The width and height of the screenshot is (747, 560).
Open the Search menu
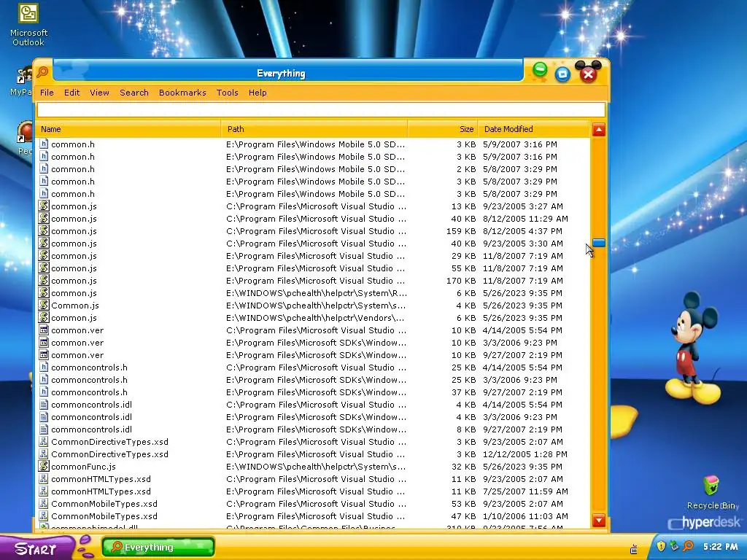[134, 93]
